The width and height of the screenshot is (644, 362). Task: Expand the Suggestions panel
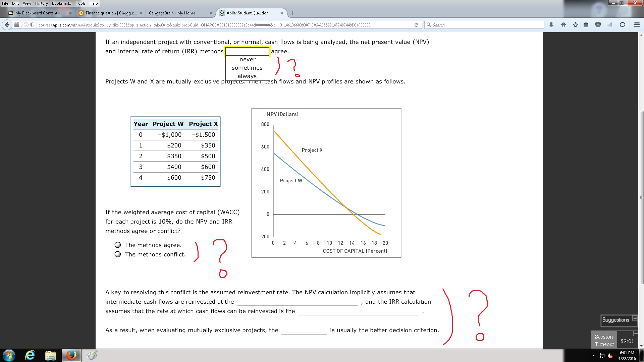(635, 318)
